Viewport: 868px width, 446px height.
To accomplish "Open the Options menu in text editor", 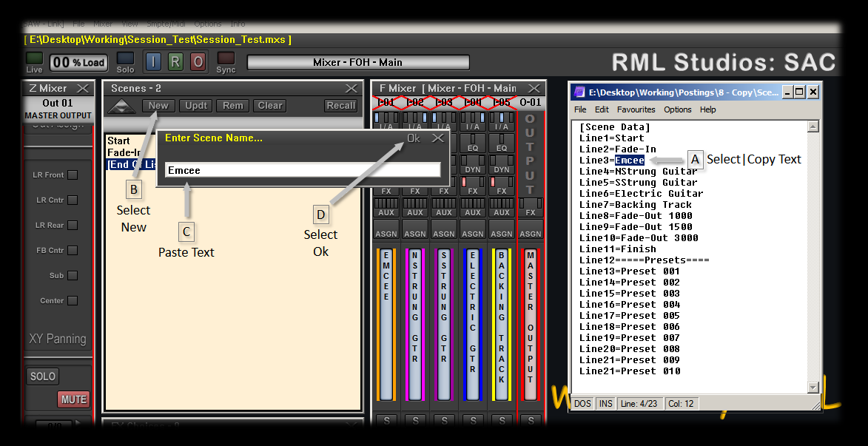I will click(x=677, y=109).
